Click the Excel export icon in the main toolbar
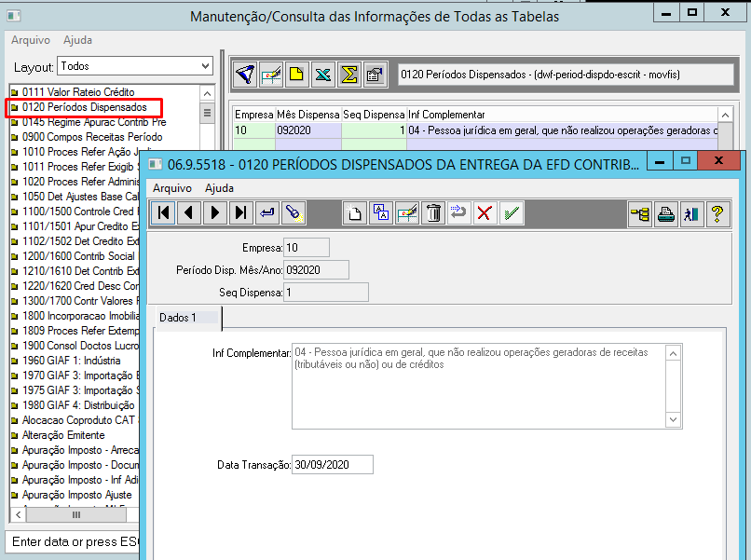The width and height of the screenshot is (751, 560). point(322,75)
